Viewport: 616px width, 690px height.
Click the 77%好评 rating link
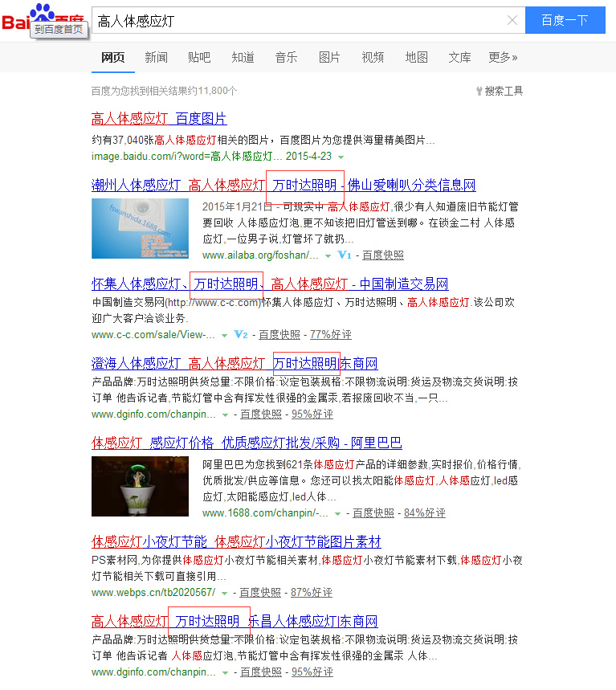(x=330, y=335)
